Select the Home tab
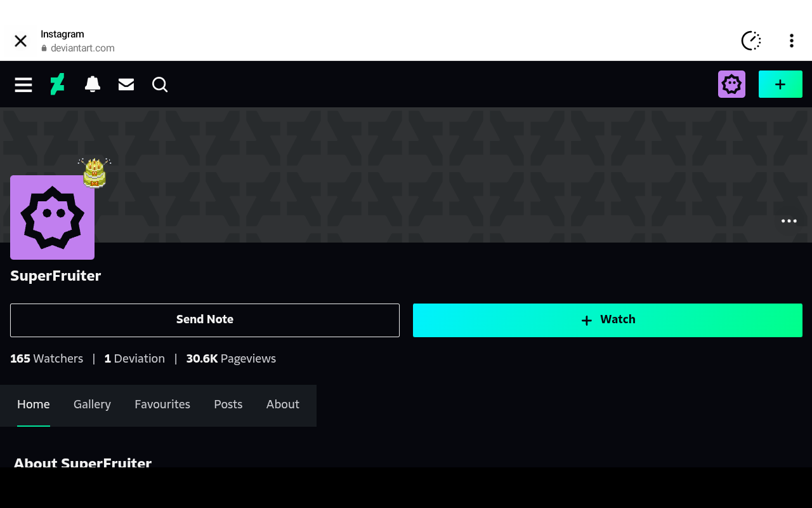 (34, 404)
